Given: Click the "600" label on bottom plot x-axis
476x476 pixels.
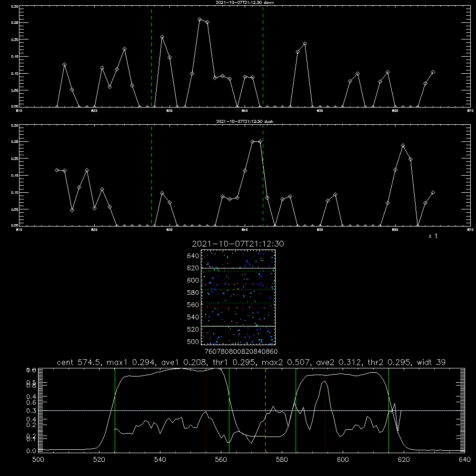Looking at the screenshot, I should click(x=343, y=460).
